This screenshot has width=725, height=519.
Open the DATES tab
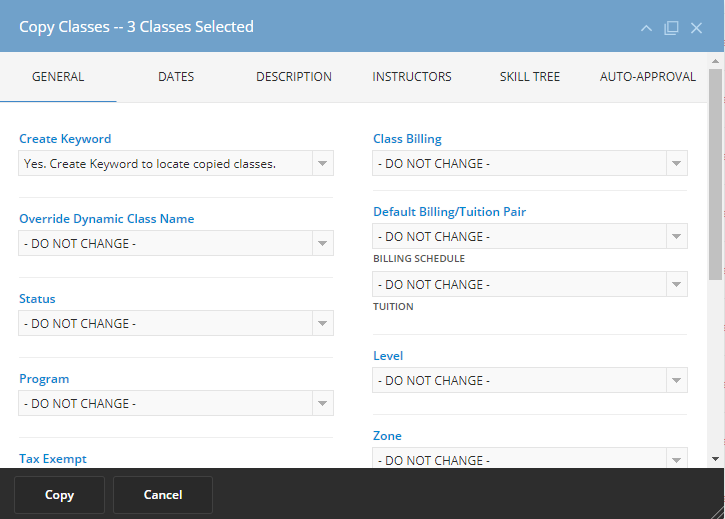(x=176, y=77)
